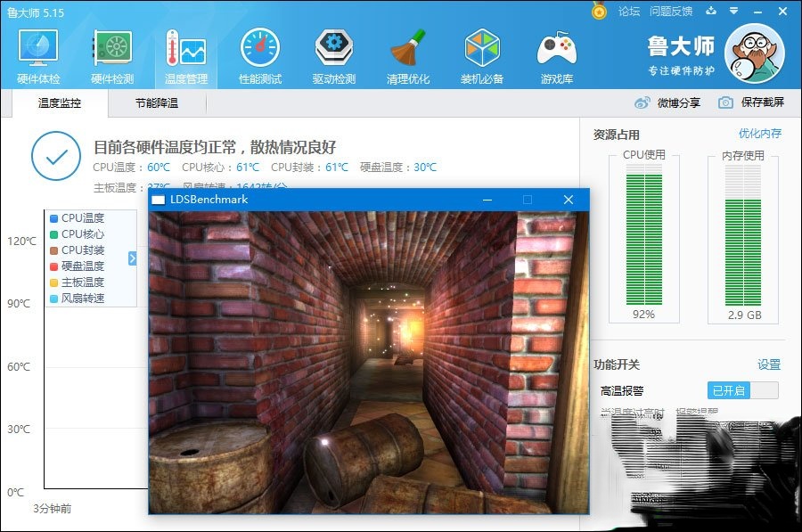Click the blue checkmark status circle

pos(56,156)
